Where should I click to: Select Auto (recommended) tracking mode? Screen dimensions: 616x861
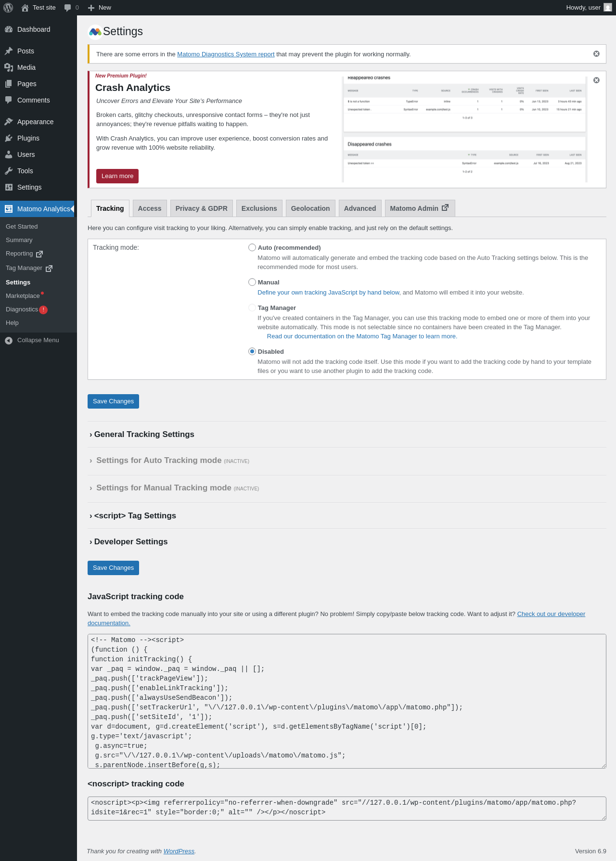click(x=252, y=247)
